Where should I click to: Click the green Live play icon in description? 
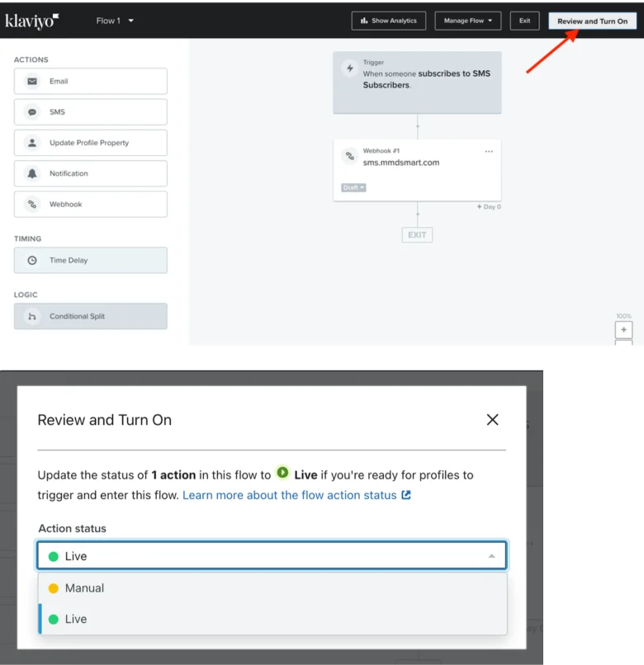[282, 473]
